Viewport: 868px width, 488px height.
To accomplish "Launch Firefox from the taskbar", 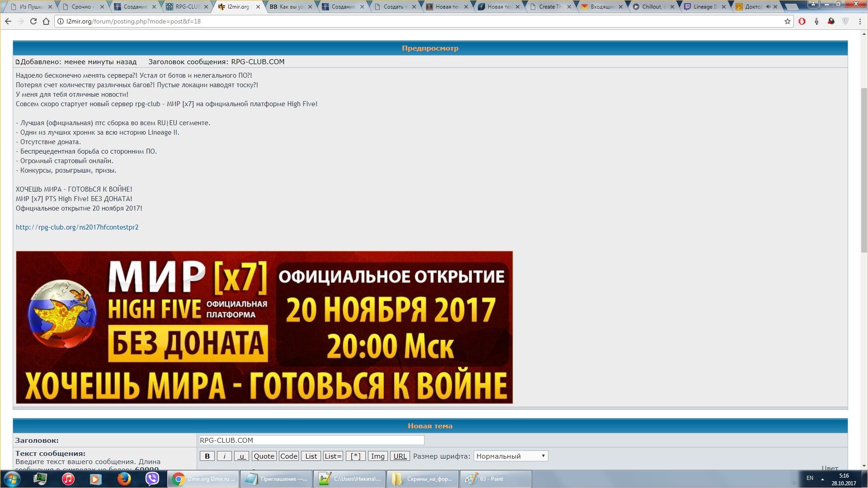I will click(x=124, y=479).
